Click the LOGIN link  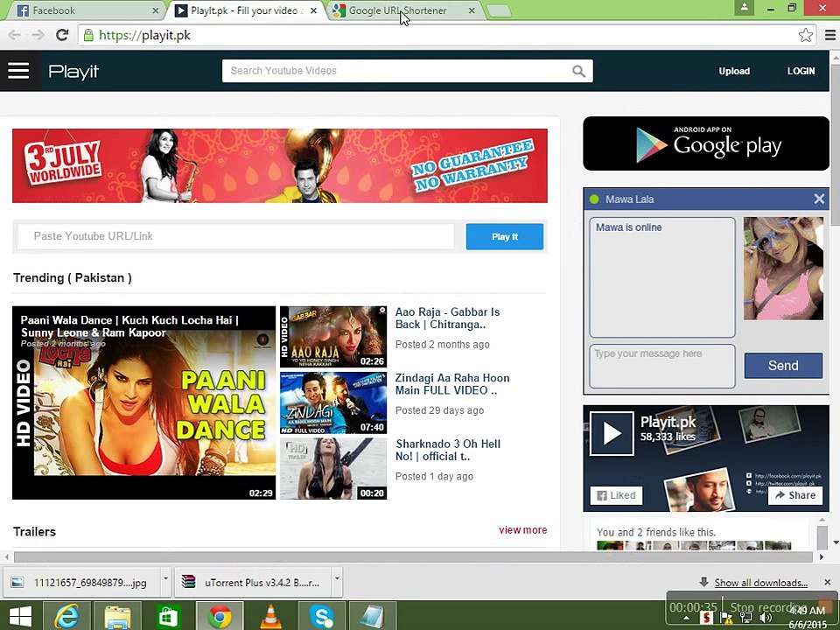click(x=801, y=71)
